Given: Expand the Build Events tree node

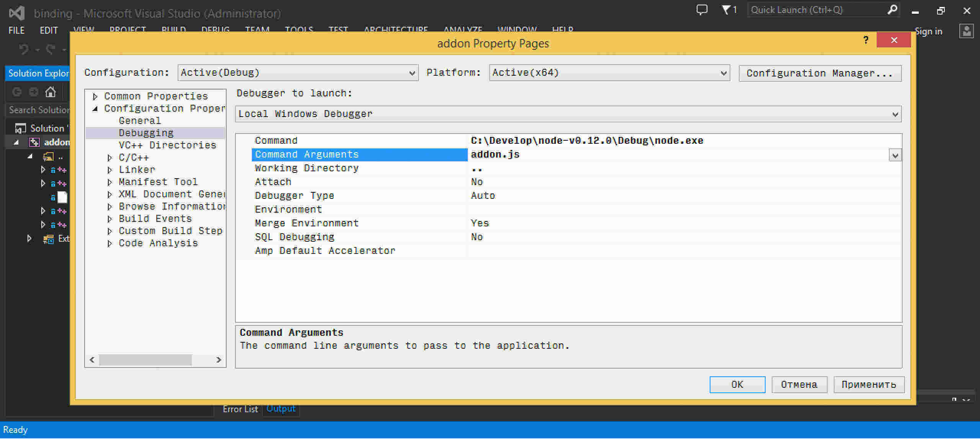Looking at the screenshot, I should click(110, 219).
